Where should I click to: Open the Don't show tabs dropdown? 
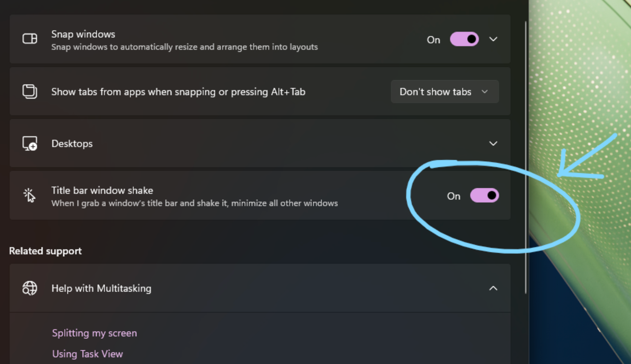click(x=444, y=92)
